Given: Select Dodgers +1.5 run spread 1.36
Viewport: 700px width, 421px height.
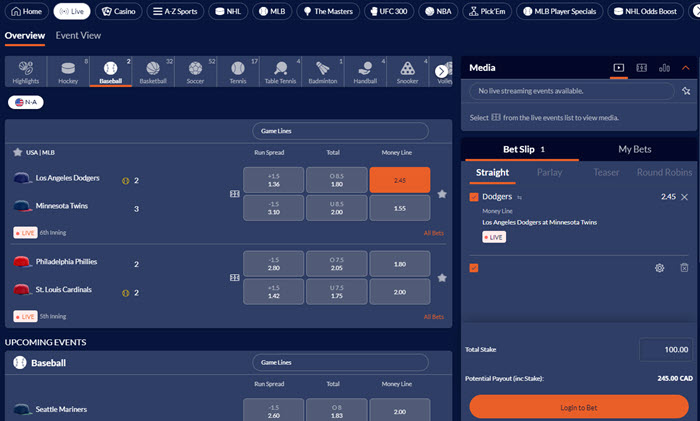Looking at the screenshot, I should tap(274, 180).
